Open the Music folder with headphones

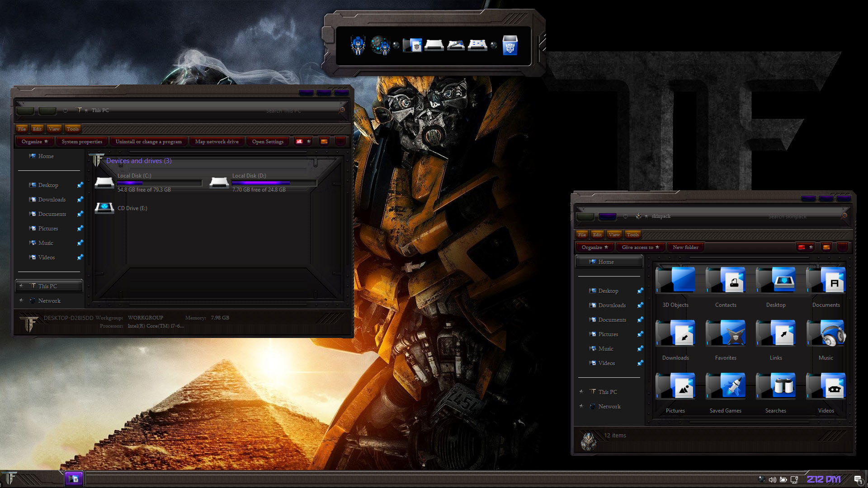[826, 334]
